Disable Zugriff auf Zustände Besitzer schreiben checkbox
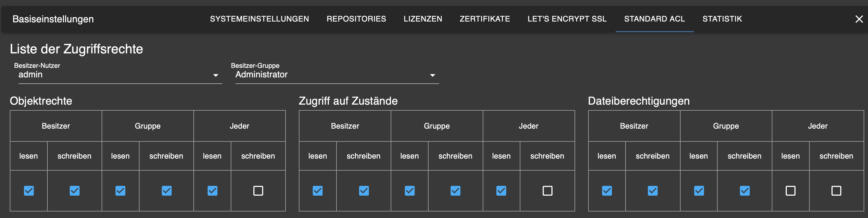The width and height of the screenshot is (868, 218). coord(364,191)
